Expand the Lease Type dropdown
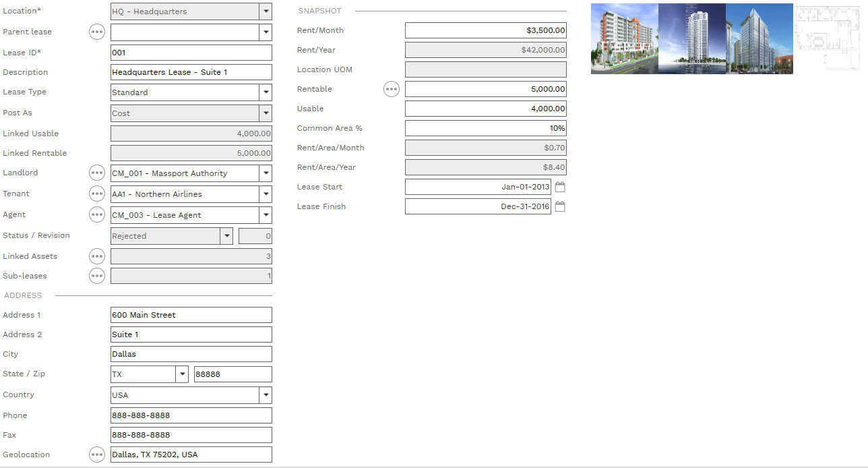Image resolution: width=868 pixels, height=468 pixels. (x=266, y=92)
